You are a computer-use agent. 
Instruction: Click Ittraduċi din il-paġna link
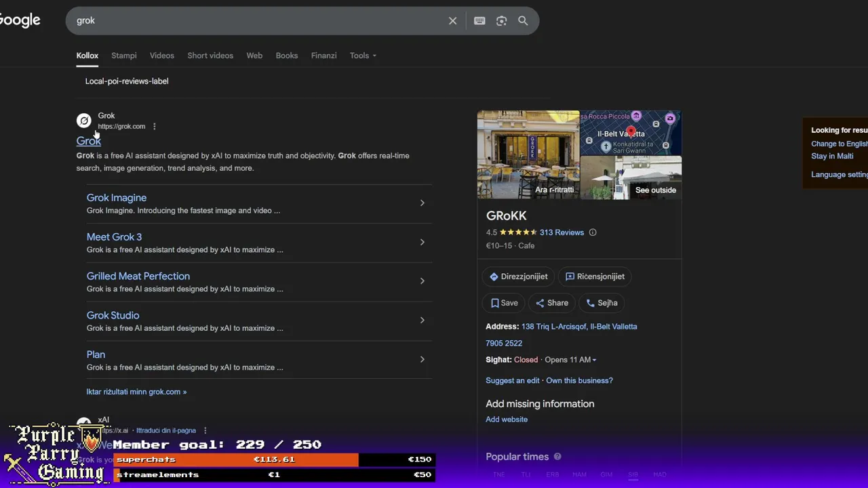[x=166, y=430]
